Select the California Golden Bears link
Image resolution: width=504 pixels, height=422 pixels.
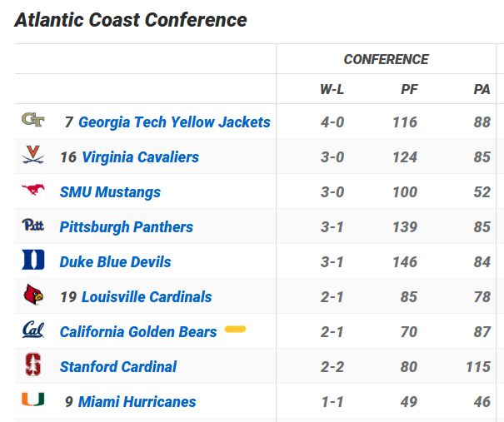point(137,332)
